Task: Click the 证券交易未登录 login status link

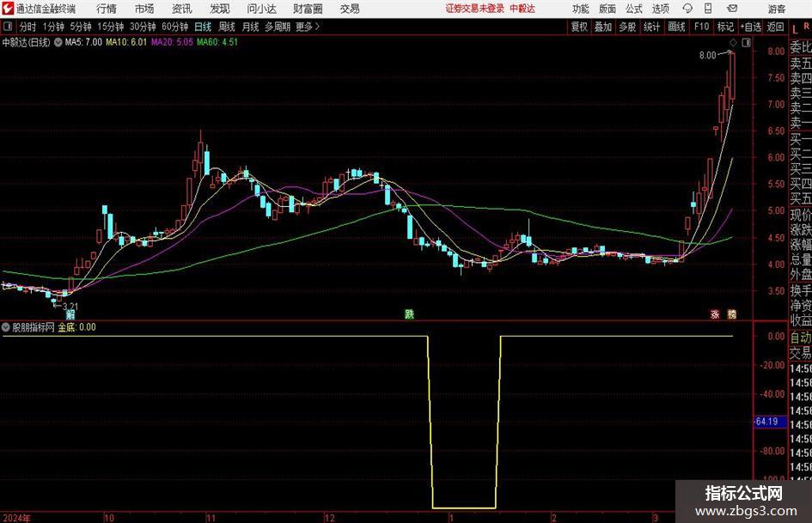Action: coord(475,9)
